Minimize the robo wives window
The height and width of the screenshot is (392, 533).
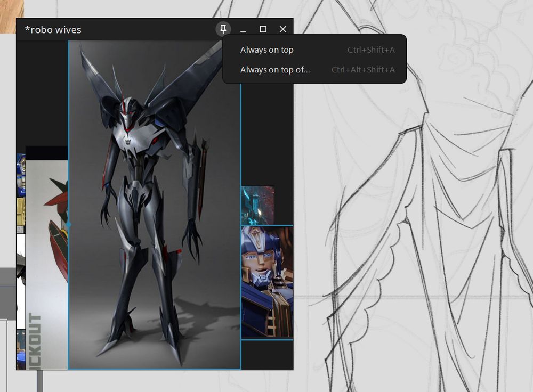pyautogui.click(x=243, y=29)
